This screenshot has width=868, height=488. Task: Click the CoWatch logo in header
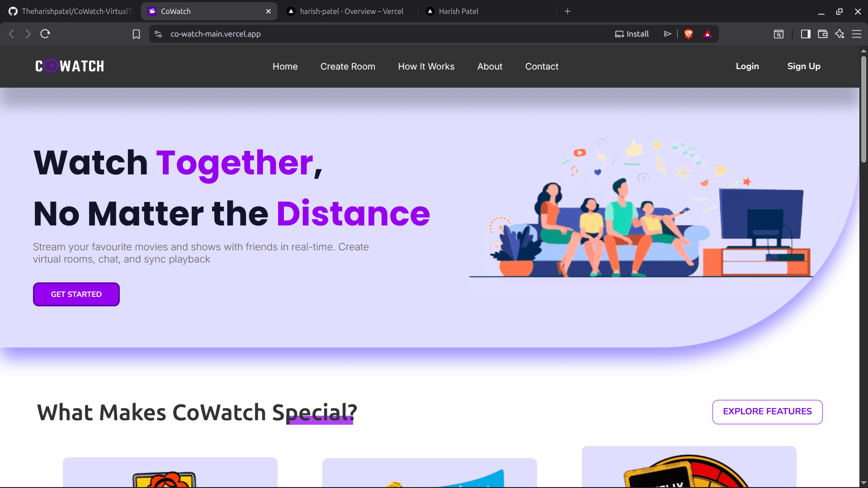click(x=70, y=66)
